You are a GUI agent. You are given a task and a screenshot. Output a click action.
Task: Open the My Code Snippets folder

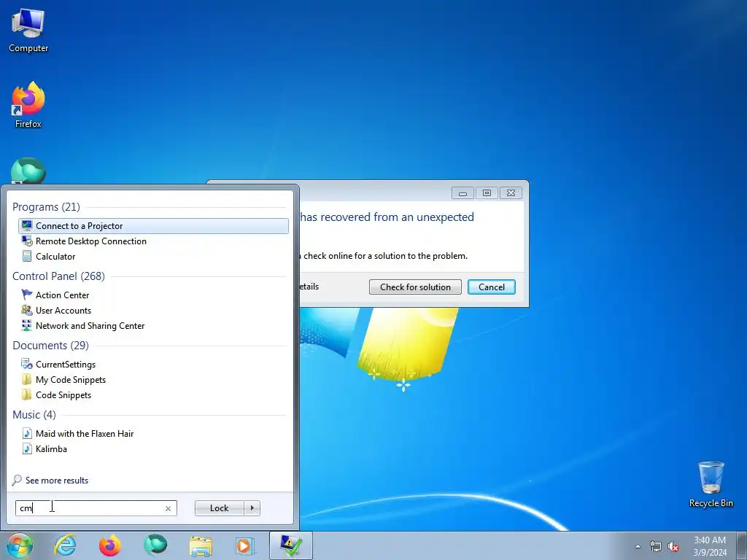tap(71, 379)
